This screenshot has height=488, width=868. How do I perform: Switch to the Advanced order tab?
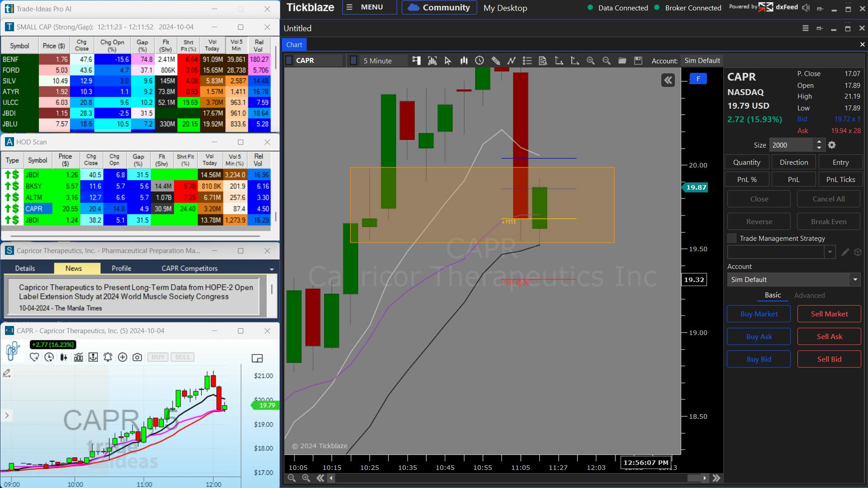point(809,295)
